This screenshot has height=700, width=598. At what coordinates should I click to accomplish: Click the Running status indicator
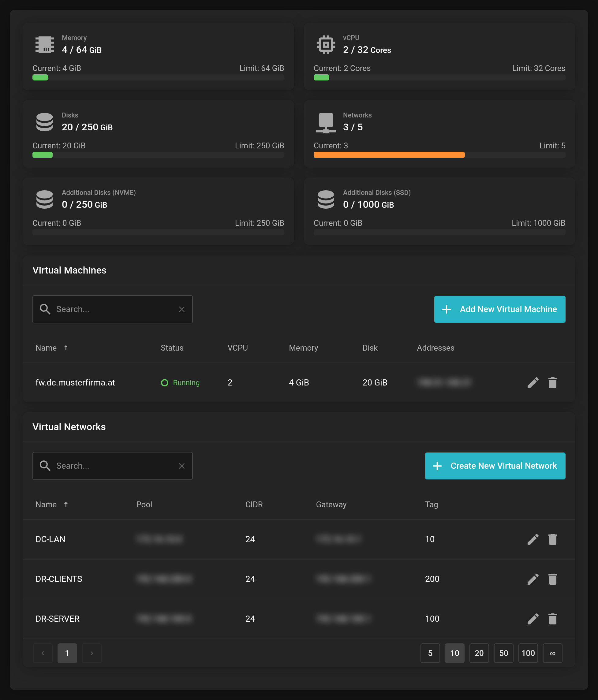pos(180,383)
